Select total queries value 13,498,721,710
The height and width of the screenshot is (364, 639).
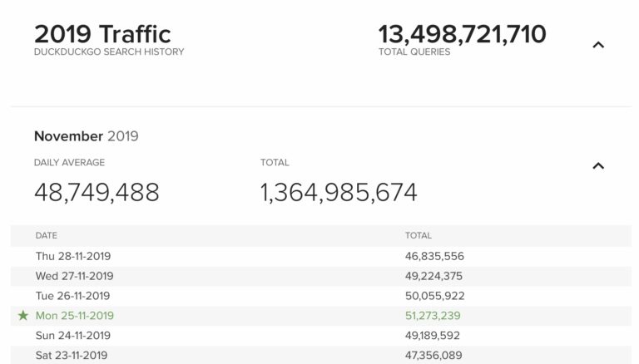(462, 34)
